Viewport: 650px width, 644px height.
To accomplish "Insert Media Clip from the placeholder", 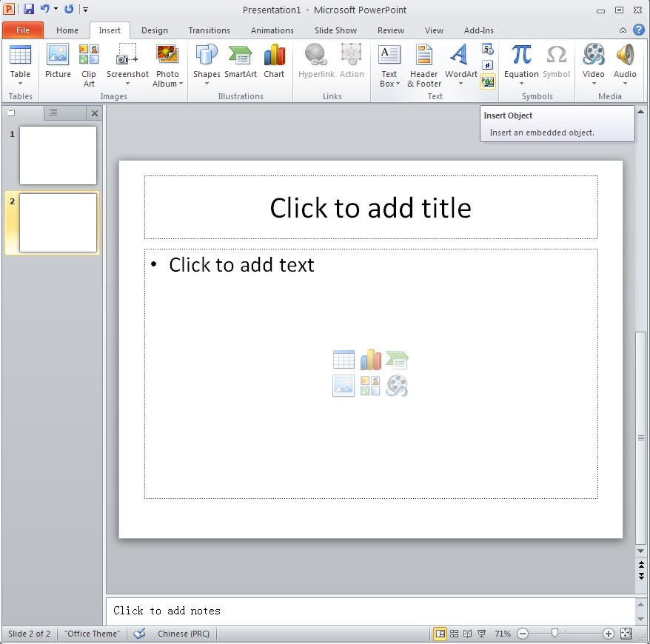I will pyautogui.click(x=396, y=385).
